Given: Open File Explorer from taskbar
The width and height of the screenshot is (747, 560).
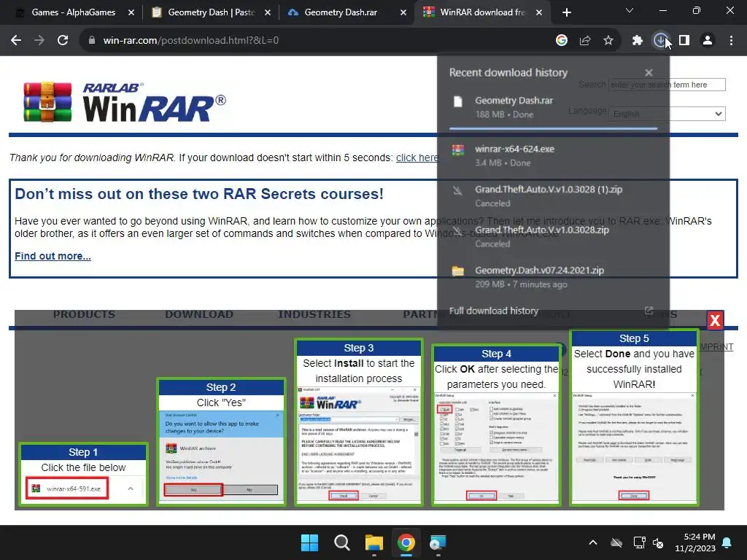Looking at the screenshot, I should [374, 542].
